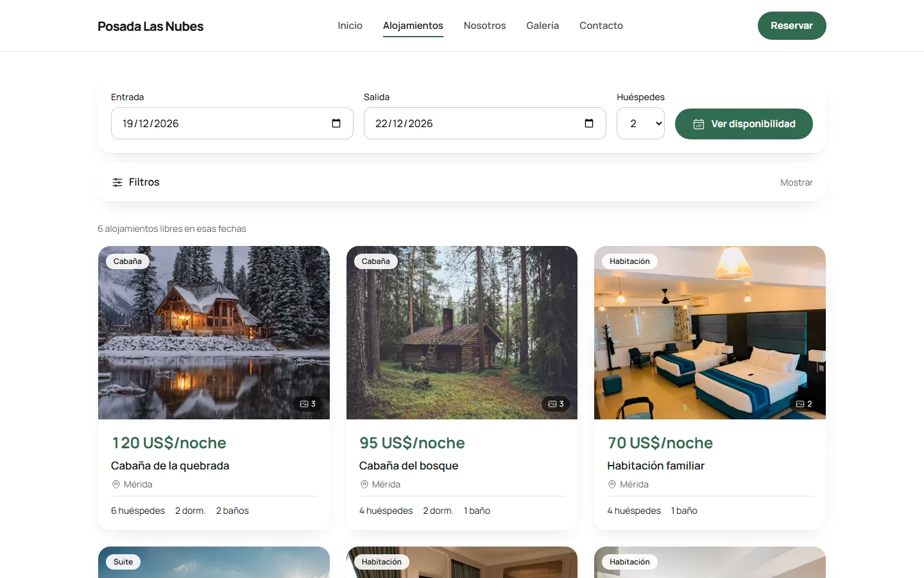Open the Entrada date calendar picker icon
This screenshot has width=924, height=578.
(336, 123)
